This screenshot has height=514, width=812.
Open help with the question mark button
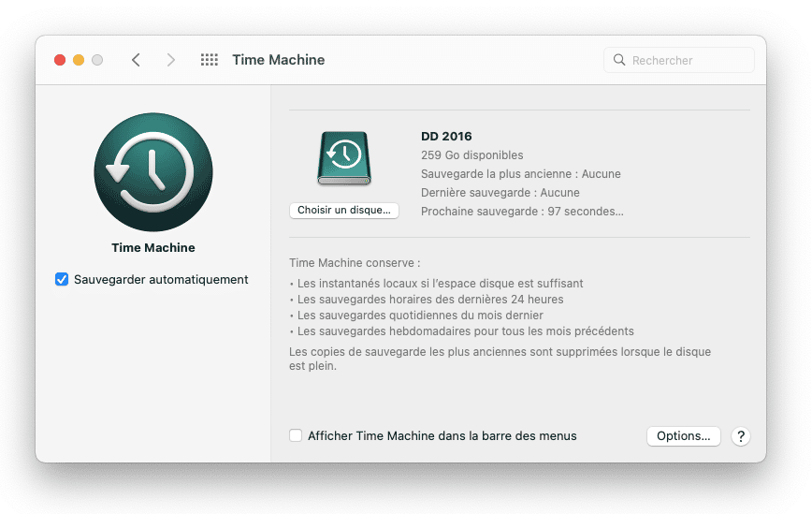(x=741, y=436)
